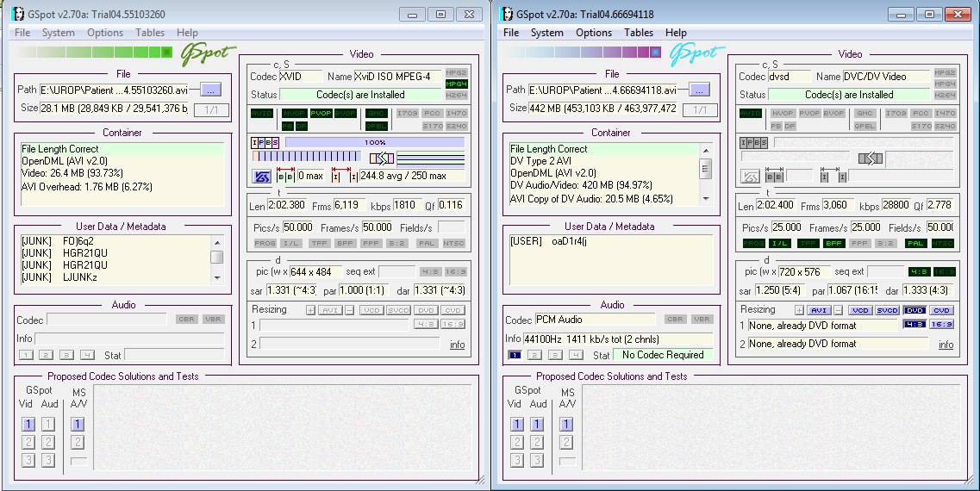The height and width of the screenshot is (491, 980).
Task: Select GSpot Vid solution 2 in dvsd window
Action: pos(517,442)
